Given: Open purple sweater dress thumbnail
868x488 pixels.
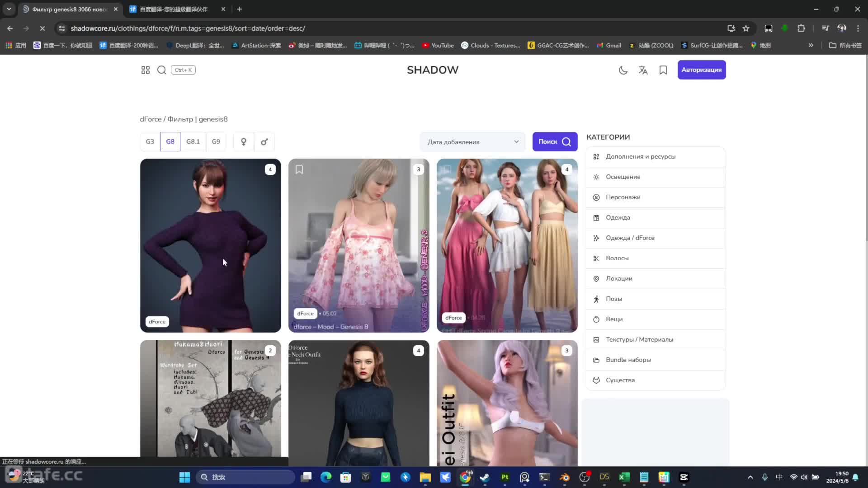Looking at the screenshot, I should (x=210, y=245).
